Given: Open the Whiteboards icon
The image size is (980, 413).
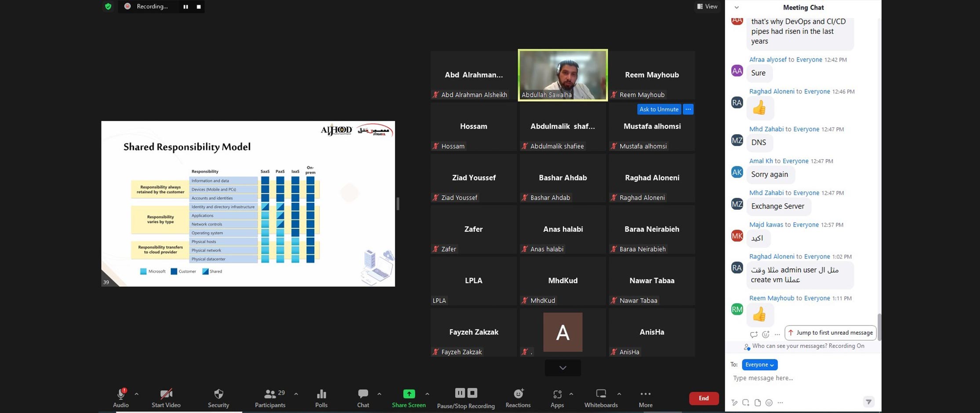Looking at the screenshot, I should click(600, 394).
